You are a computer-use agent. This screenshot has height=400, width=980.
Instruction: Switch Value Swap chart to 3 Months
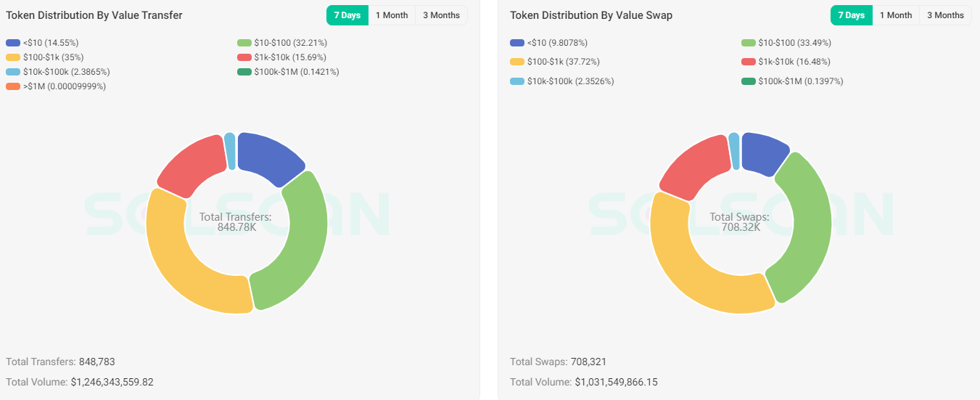coord(945,15)
